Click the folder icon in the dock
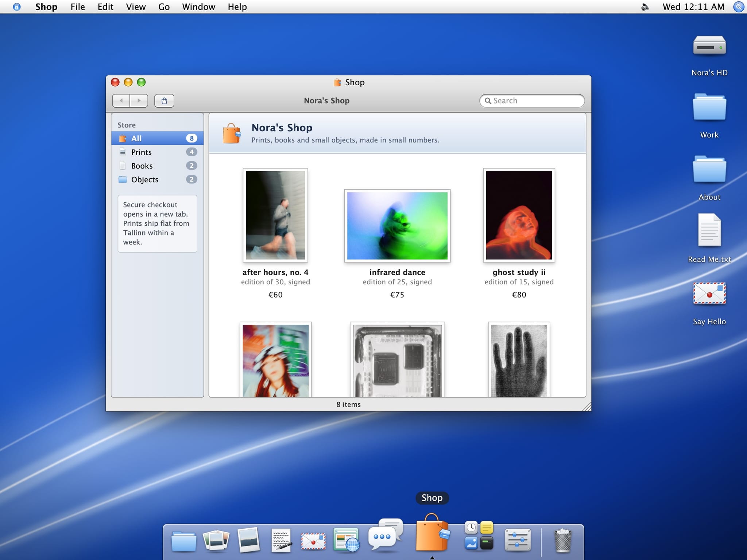The image size is (747, 560). click(184, 541)
